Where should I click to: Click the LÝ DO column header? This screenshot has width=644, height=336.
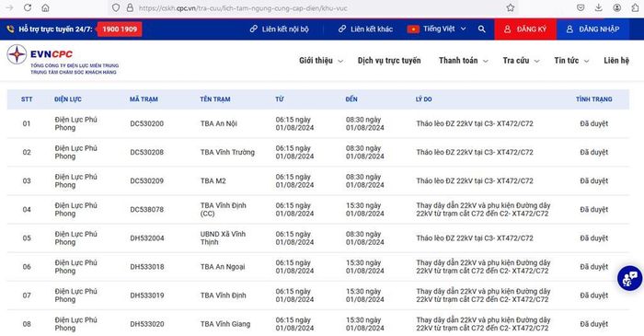(x=423, y=99)
